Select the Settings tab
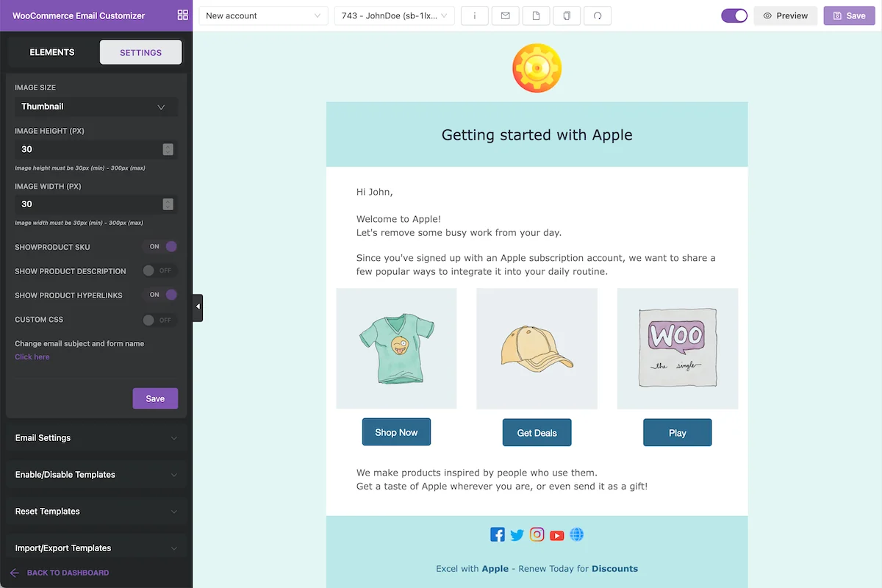The image size is (882, 588). tap(141, 52)
